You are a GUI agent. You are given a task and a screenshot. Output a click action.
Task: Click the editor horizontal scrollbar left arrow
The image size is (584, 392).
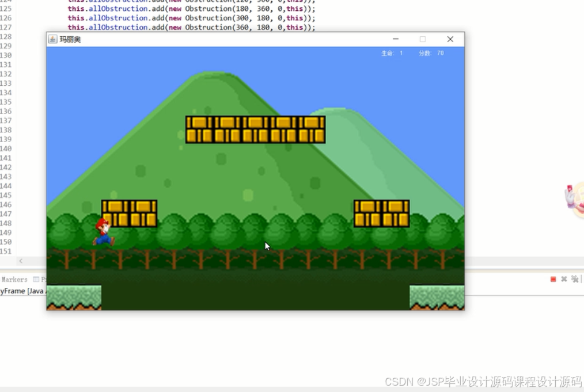pyautogui.click(x=21, y=261)
